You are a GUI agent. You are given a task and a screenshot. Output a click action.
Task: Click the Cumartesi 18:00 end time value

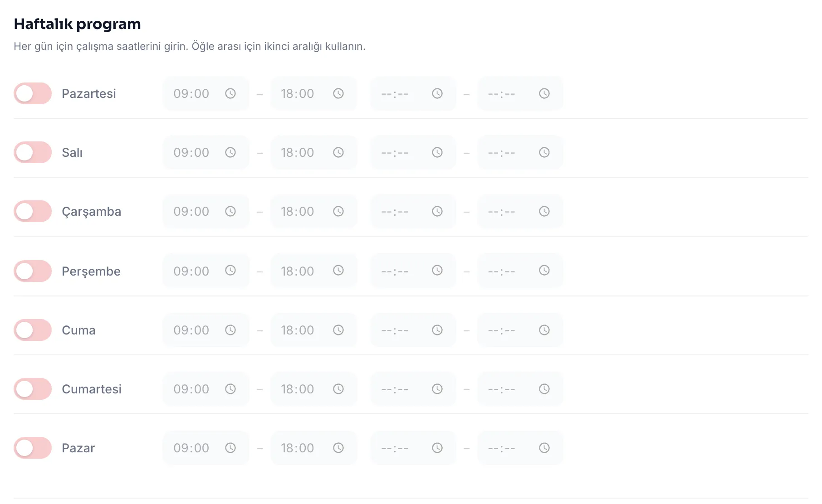(298, 389)
